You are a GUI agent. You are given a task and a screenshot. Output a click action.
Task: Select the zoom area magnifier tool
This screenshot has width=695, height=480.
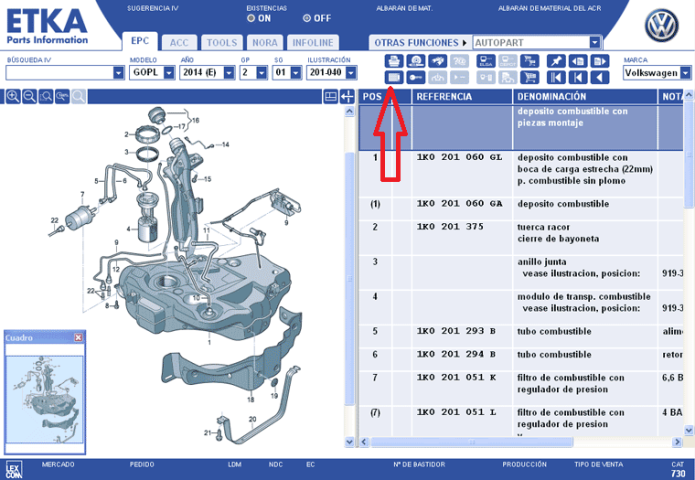pos(46,96)
